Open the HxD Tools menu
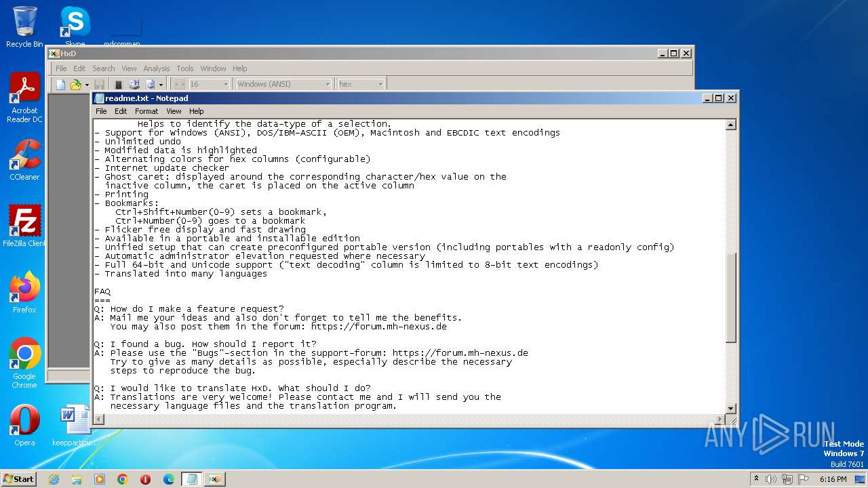The width and height of the screenshot is (868, 488). point(185,68)
